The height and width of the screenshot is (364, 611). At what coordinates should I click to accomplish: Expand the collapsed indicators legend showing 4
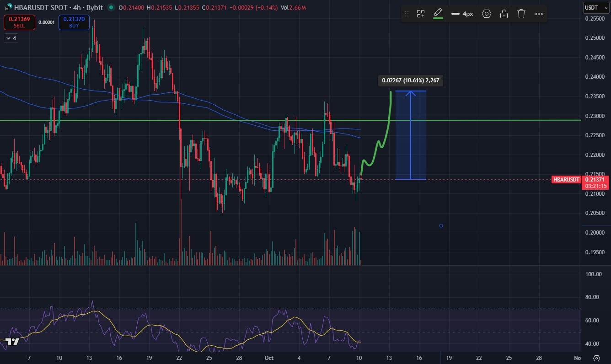click(x=11, y=38)
